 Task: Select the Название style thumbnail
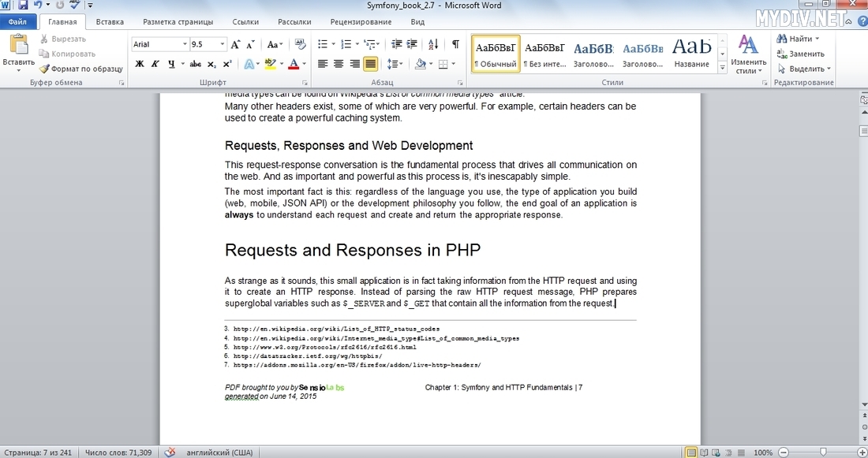[x=691, y=53]
